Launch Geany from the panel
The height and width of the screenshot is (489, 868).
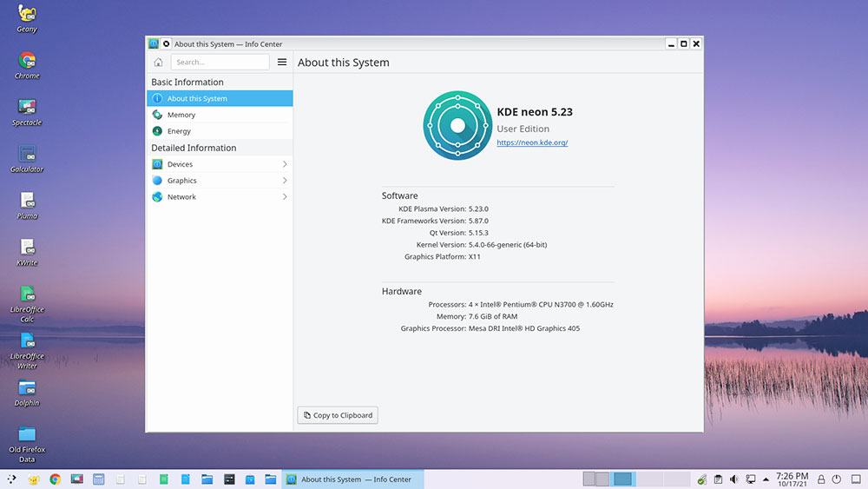34,479
